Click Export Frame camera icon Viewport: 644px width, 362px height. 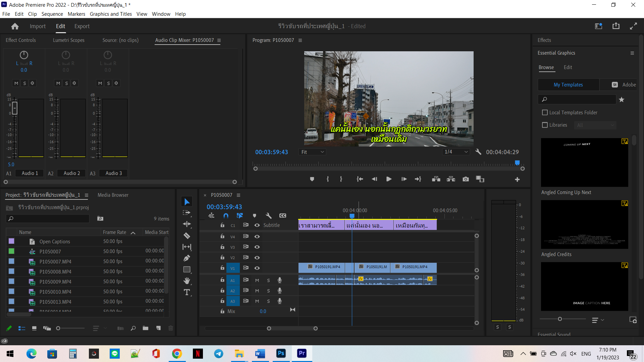coord(466,179)
